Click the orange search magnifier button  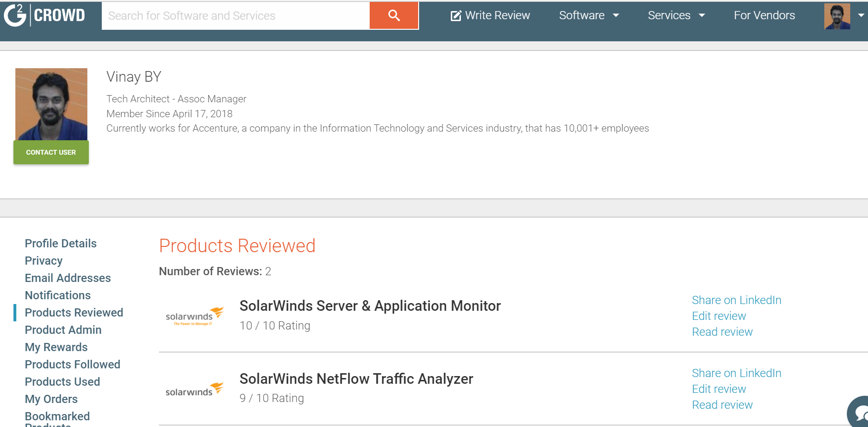click(x=394, y=15)
